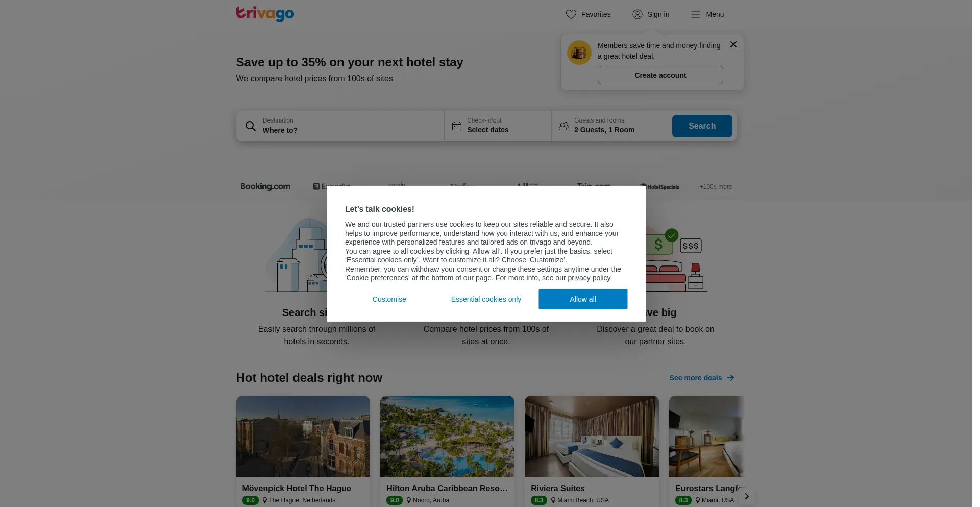Open Mövenpick Hotel The Hague photo
This screenshot has width=980, height=507.
click(303, 437)
